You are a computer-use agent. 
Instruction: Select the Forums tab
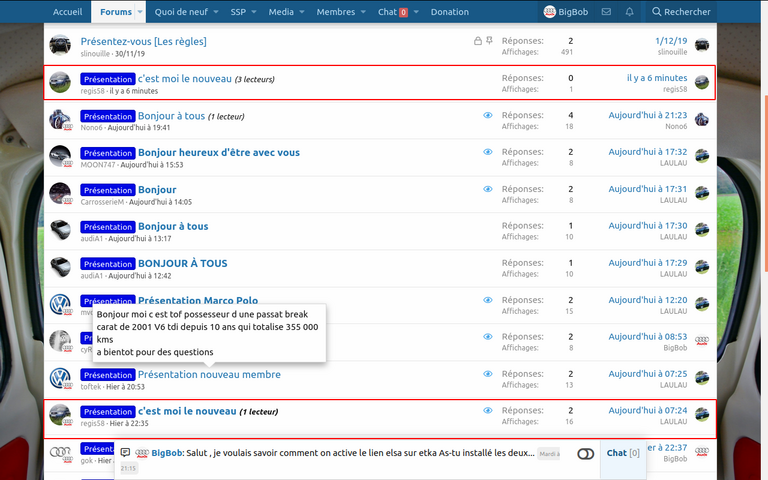coord(116,12)
